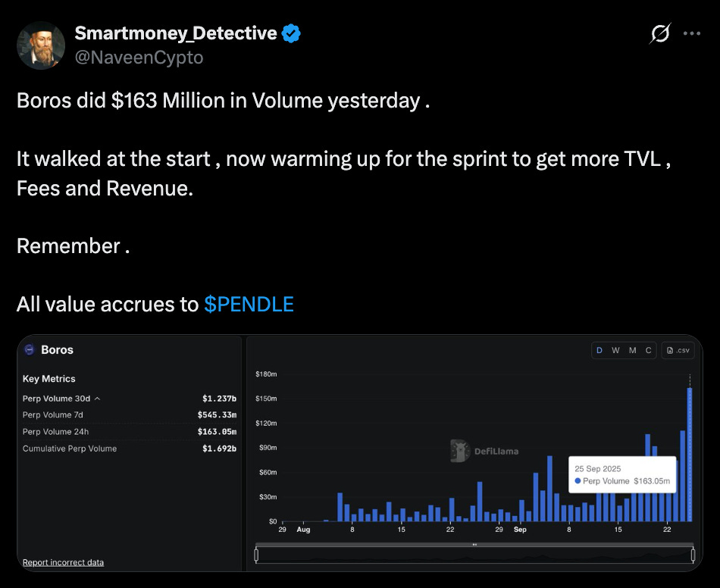Click the left range slider handle

[x=256, y=555]
